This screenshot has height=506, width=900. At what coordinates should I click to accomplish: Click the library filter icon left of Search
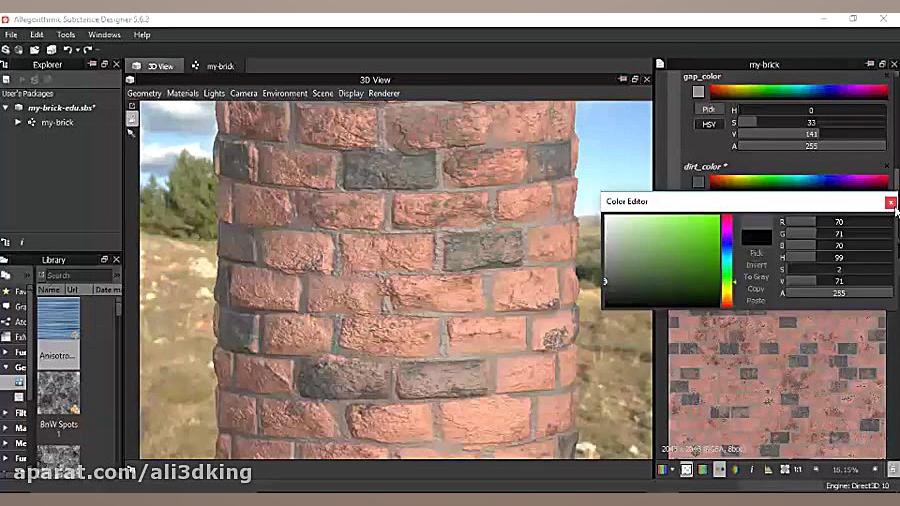click(41, 275)
